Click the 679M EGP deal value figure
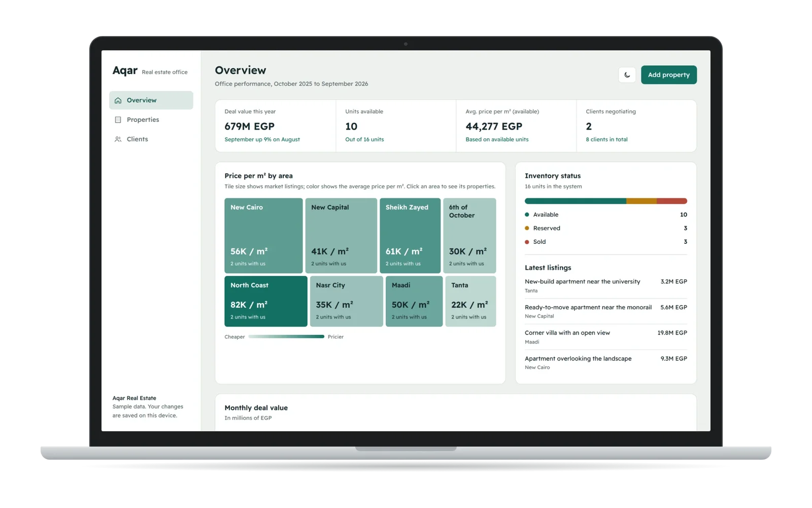812x508 pixels. [x=249, y=126]
